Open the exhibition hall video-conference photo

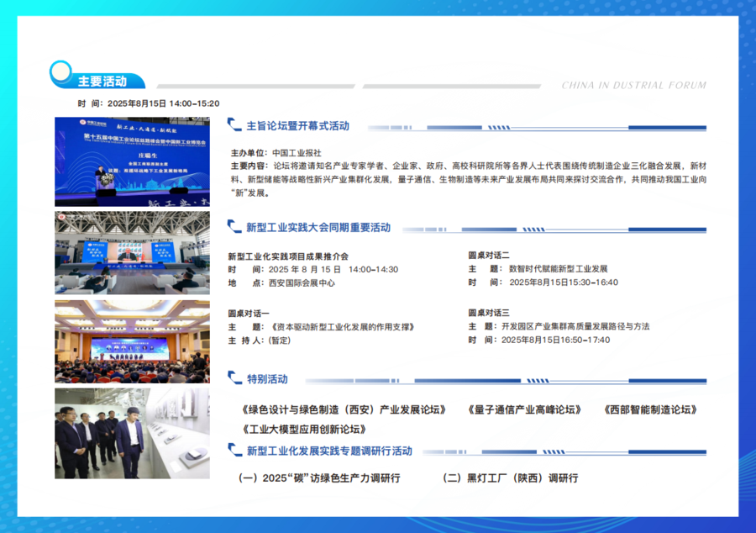point(132,253)
